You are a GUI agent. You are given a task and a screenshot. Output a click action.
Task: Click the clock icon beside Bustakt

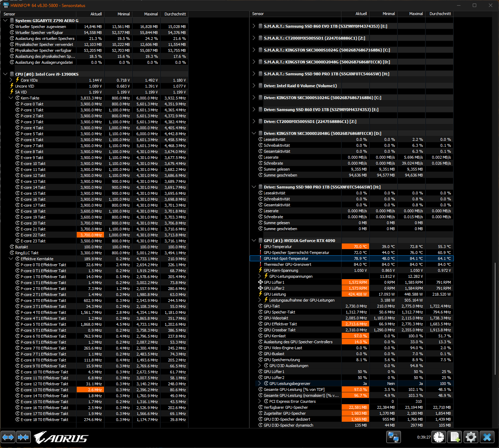coord(12,247)
